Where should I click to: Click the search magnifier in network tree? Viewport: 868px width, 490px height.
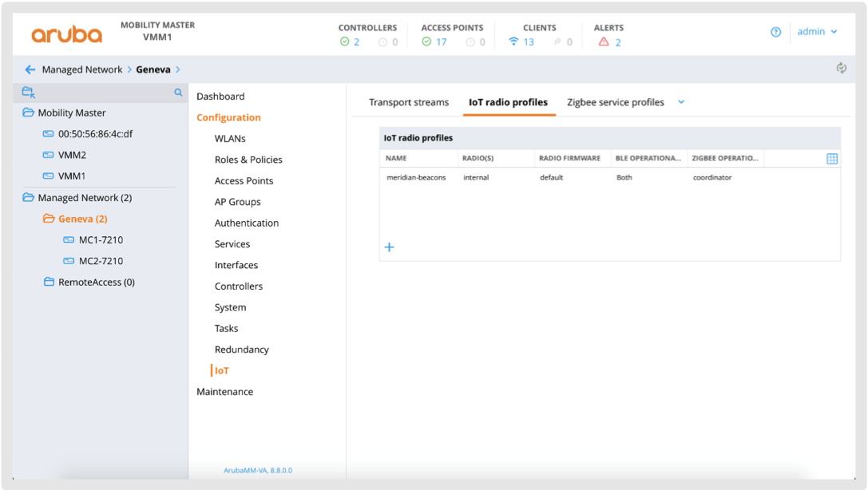pos(178,93)
